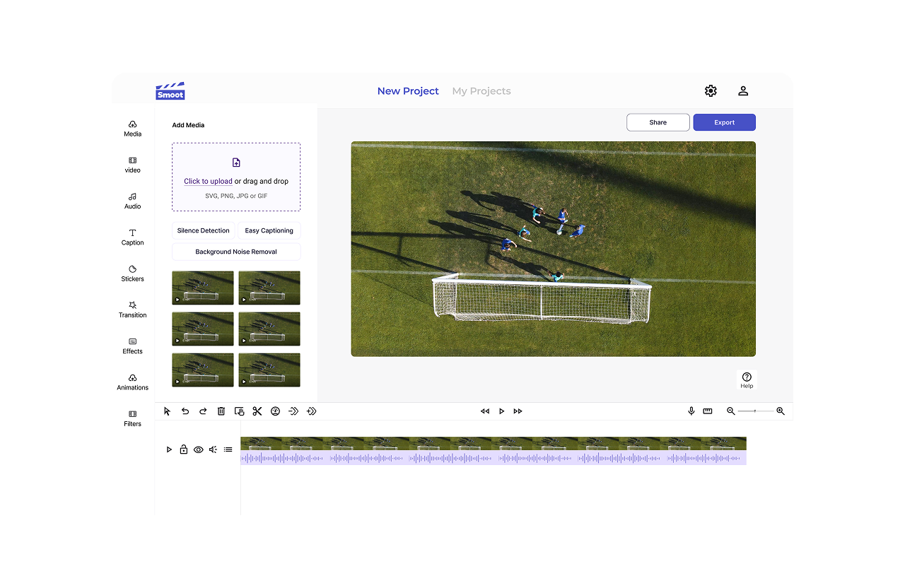Image resolution: width=905 pixels, height=588 pixels.
Task: Expand the track with triangle arrow
Action: (169, 449)
